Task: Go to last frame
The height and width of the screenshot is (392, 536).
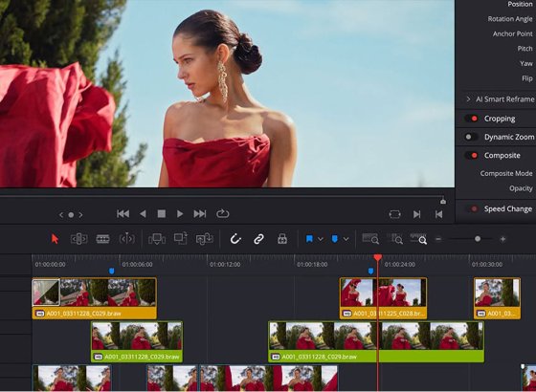Action: [200, 214]
